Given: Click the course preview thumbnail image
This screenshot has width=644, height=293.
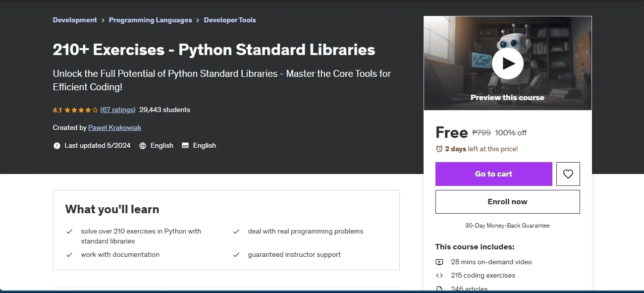Looking at the screenshot, I should pos(507,63).
